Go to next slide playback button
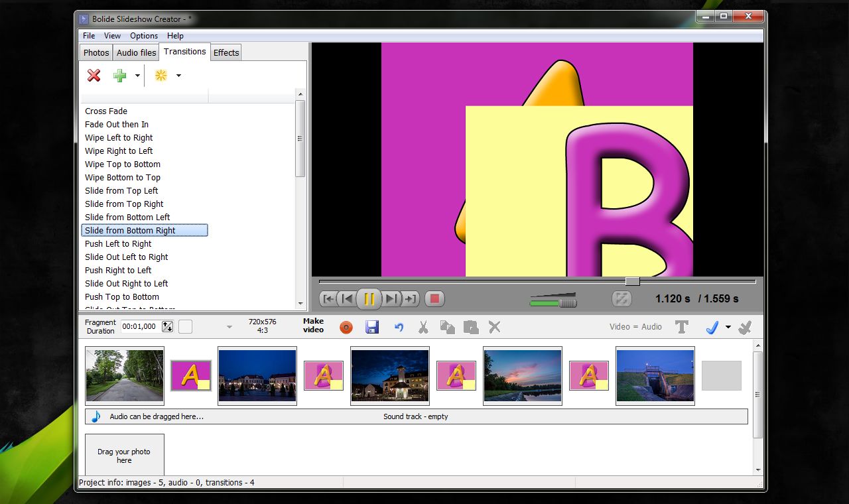Screen dimensions: 849x504 (391, 299)
